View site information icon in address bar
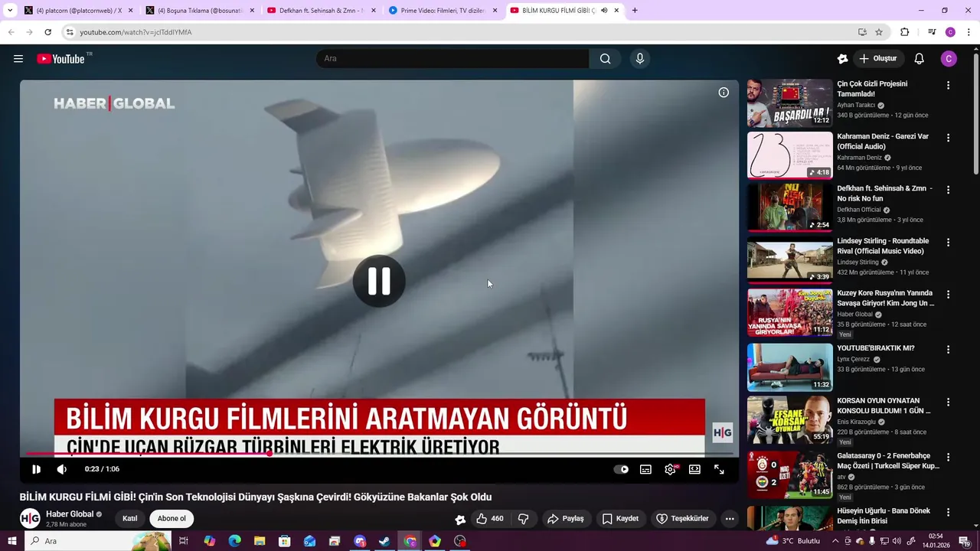The height and width of the screenshot is (551, 980). [x=70, y=32]
